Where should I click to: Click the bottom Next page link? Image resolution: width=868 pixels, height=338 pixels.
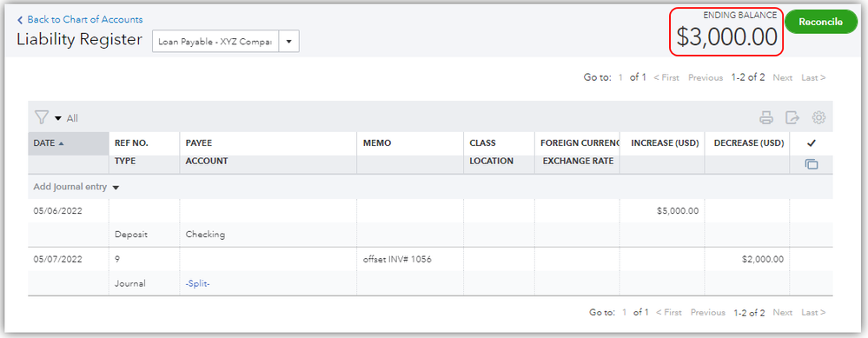click(783, 313)
